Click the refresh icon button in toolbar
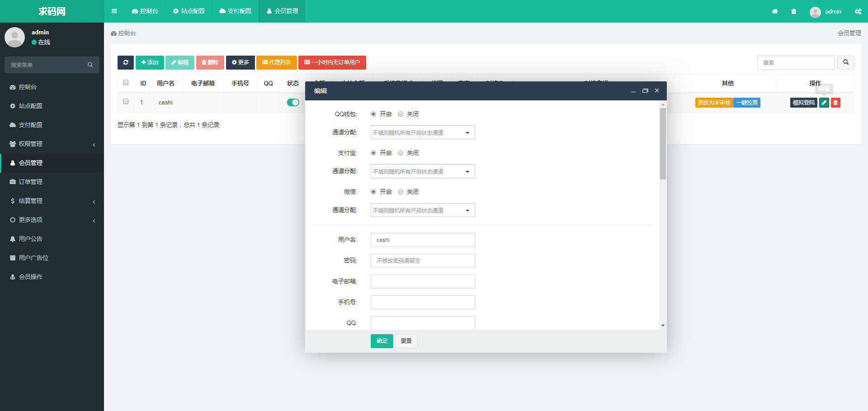 tap(126, 62)
